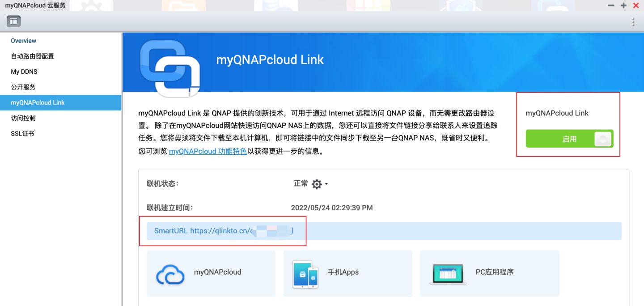Image resolution: width=644 pixels, height=306 pixels.
Task: Open the My DDNS page
Action: [x=24, y=72]
